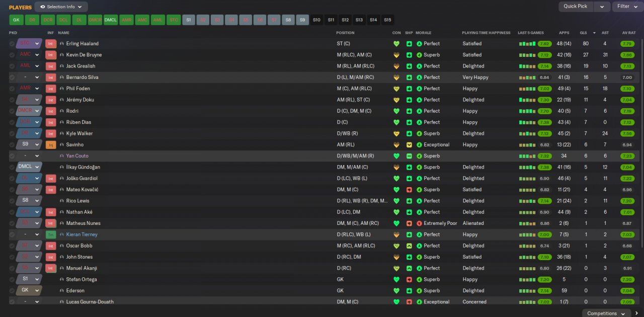Click Haaland's 7.79 average rating badge
644x317 pixels.
[627, 44]
